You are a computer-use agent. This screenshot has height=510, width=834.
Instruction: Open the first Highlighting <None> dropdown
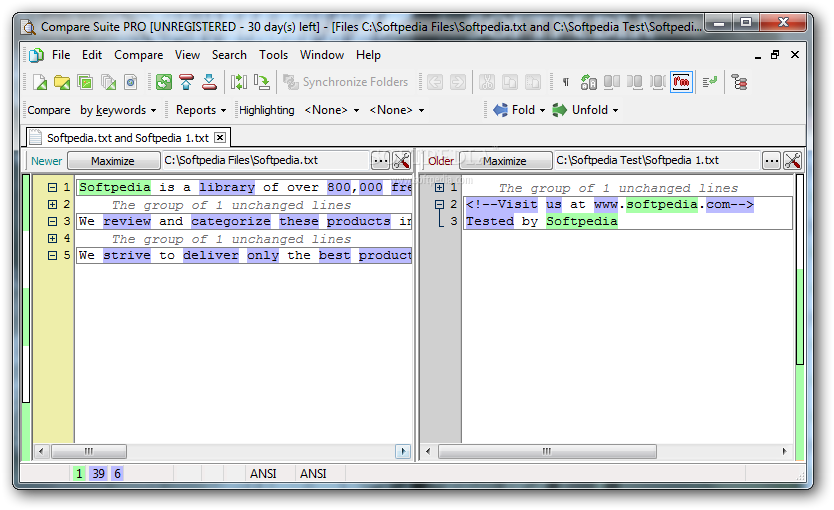coord(332,110)
